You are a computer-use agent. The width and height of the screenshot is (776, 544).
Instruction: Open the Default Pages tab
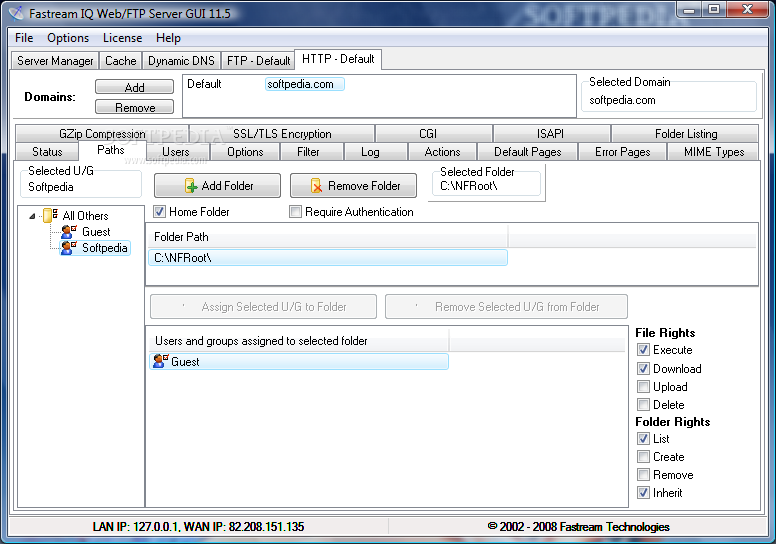point(528,151)
